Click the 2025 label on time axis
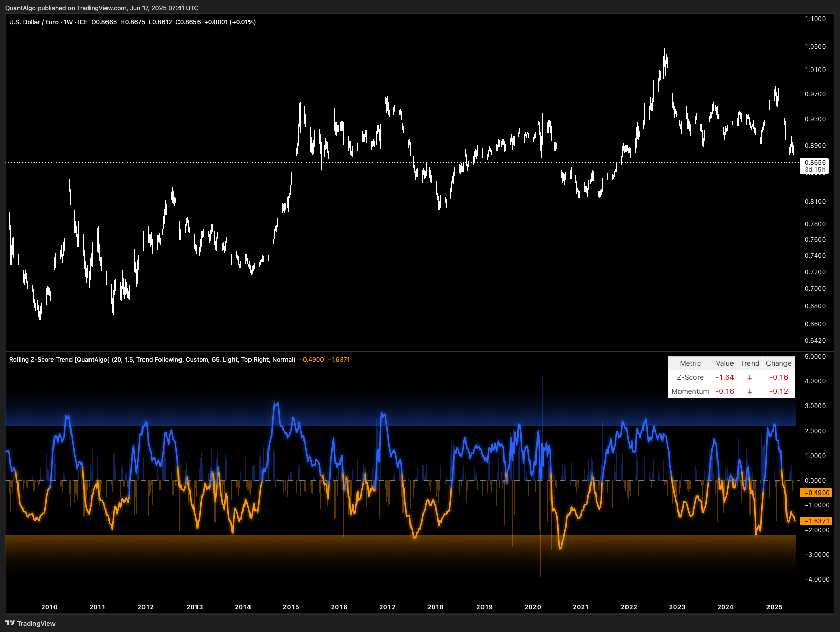Image resolution: width=840 pixels, height=632 pixels. click(775, 607)
